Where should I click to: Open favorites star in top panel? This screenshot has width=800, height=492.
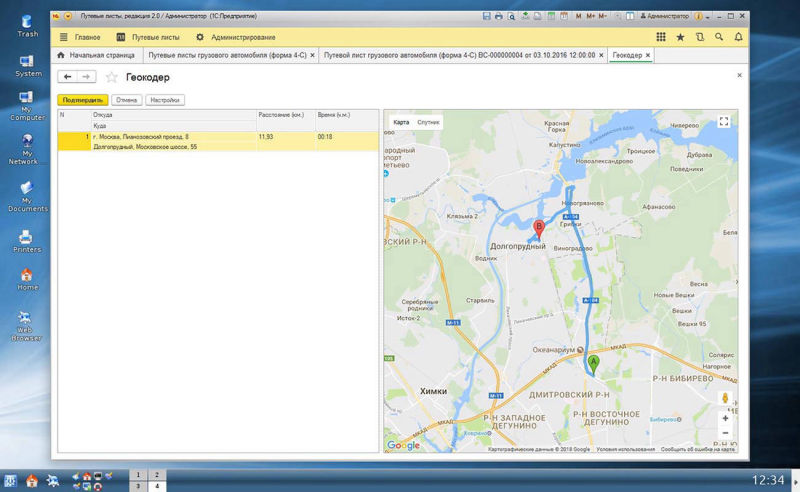click(x=681, y=37)
